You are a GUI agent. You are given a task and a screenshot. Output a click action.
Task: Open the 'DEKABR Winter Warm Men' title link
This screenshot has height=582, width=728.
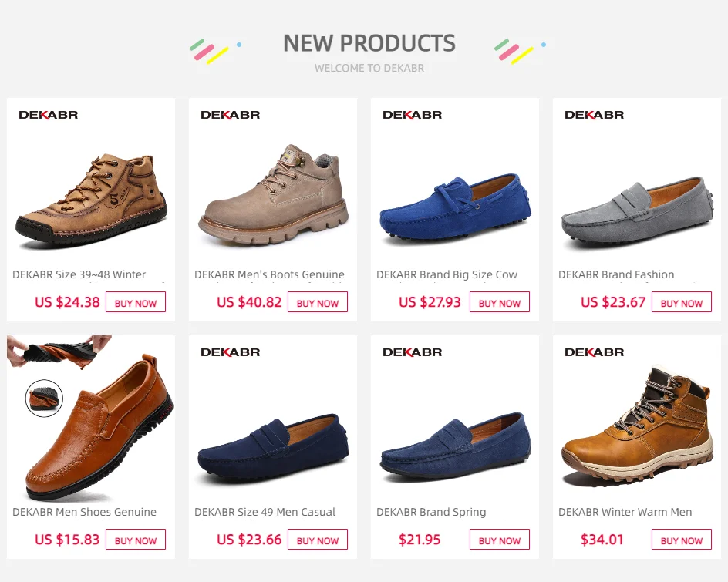pos(625,512)
